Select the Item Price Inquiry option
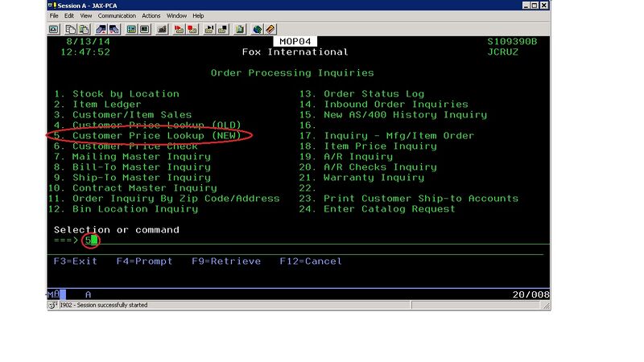The height and width of the screenshot is (362, 644). click(380, 146)
